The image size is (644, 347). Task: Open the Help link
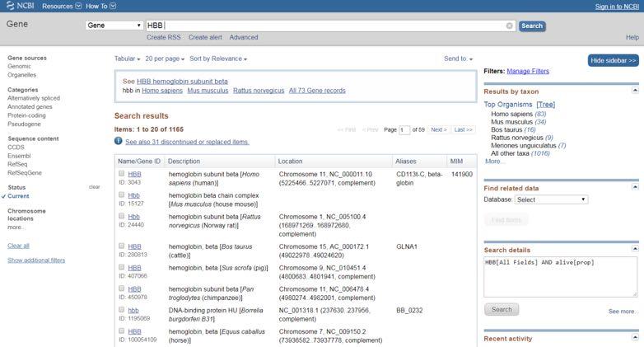(632, 37)
